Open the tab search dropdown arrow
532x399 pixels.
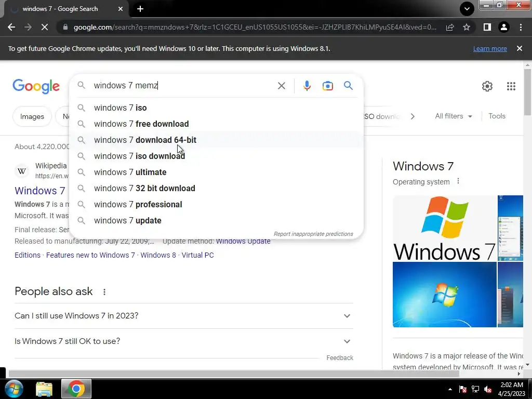point(467,9)
